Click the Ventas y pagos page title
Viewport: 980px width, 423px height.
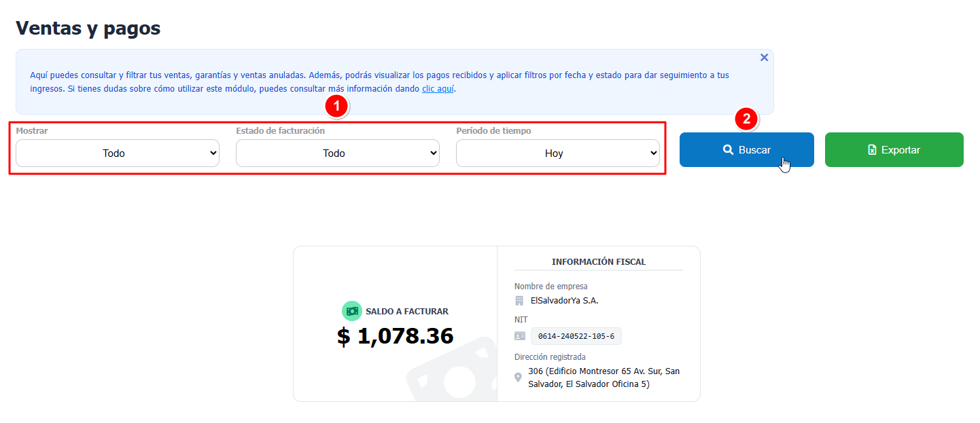(88, 28)
